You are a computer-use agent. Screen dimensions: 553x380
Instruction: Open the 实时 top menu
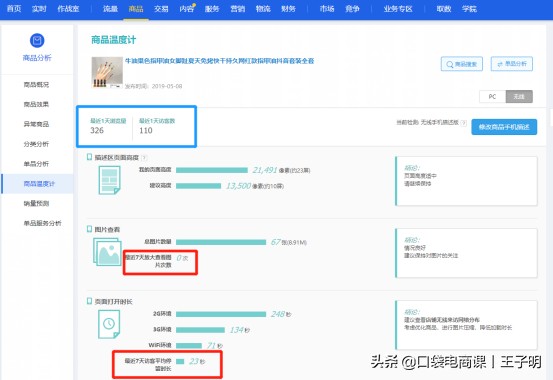pyautogui.click(x=39, y=9)
